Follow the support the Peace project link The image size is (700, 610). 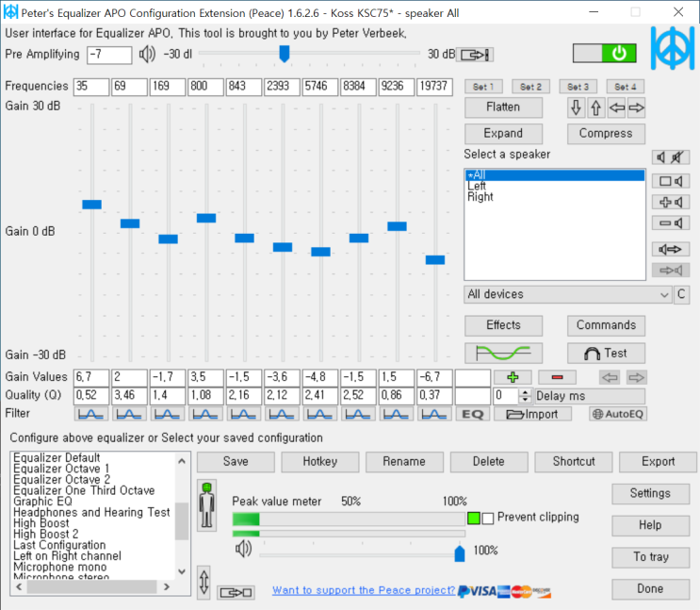click(364, 590)
